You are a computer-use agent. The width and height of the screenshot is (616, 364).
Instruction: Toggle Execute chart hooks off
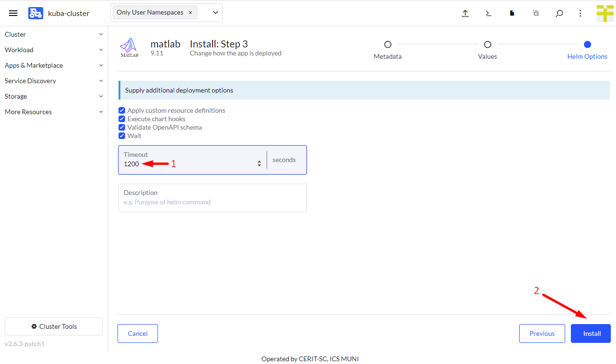[122, 119]
